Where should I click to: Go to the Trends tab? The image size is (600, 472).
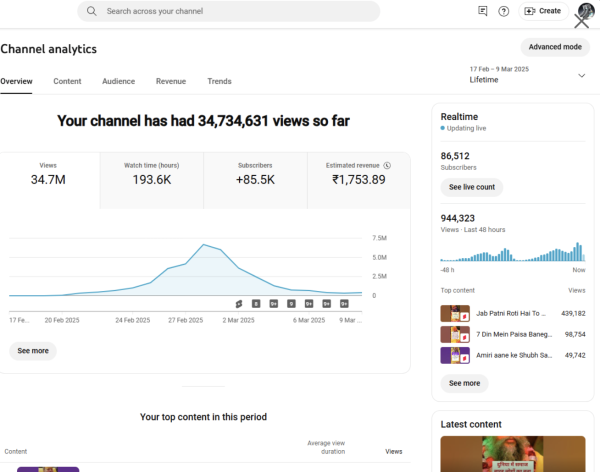click(219, 81)
